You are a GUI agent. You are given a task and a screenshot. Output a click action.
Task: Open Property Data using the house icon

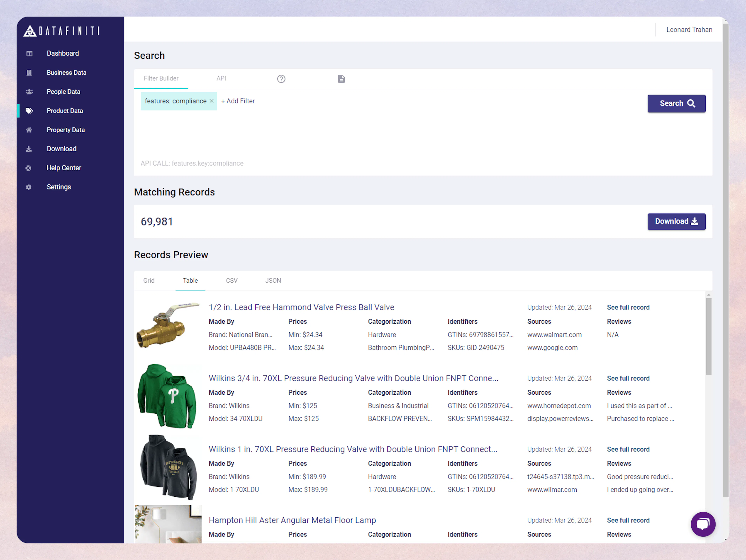click(29, 129)
